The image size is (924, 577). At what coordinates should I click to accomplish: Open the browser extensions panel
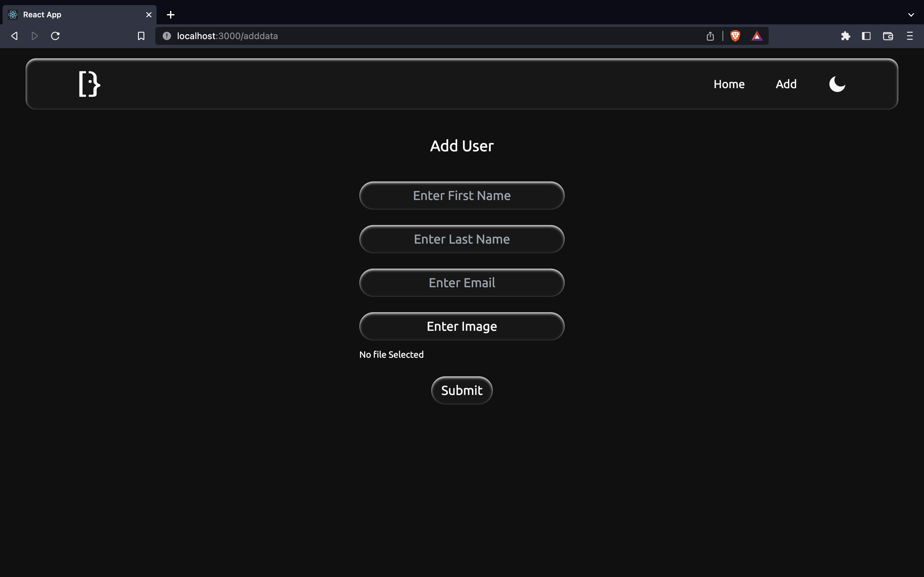click(845, 36)
